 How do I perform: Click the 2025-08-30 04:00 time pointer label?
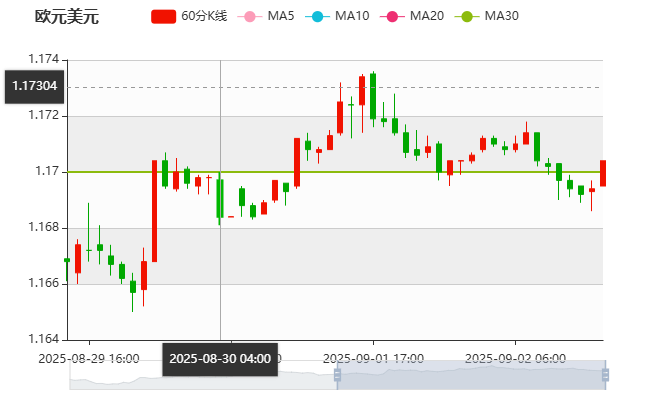click(220, 358)
